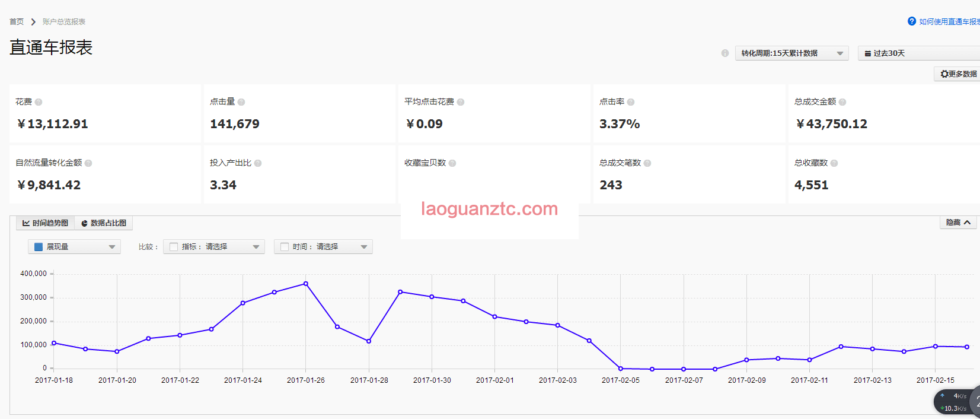Go to 首页 breadcrumb link
Image resolution: width=980 pixels, height=419 pixels.
[x=17, y=22]
